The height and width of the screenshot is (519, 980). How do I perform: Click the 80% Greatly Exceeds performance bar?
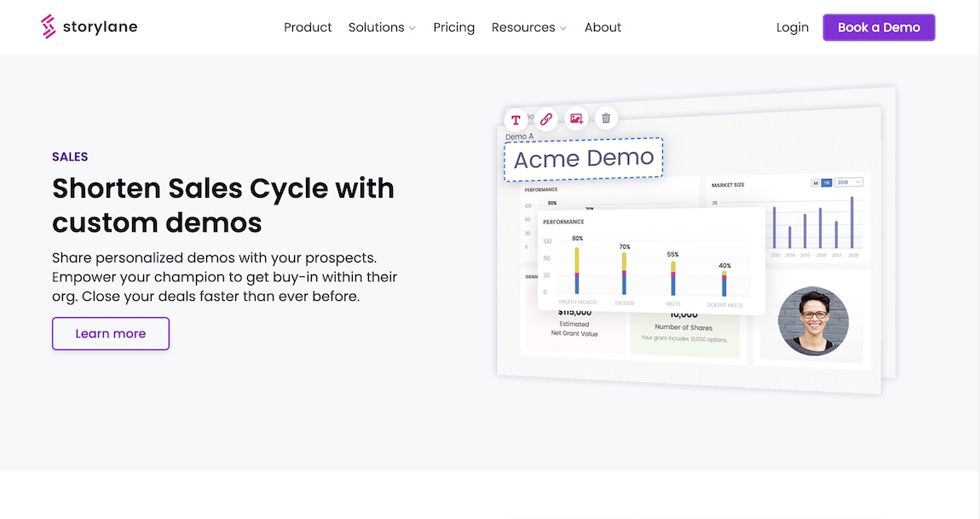click(x=577, y=271)
